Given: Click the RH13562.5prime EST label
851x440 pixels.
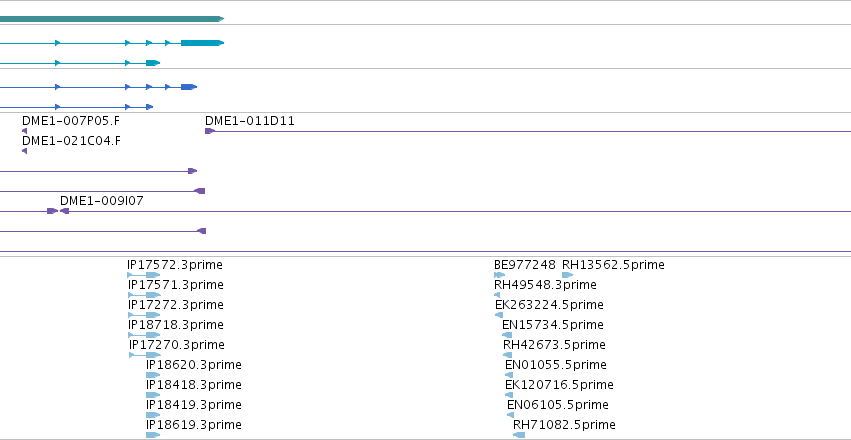Looking at the screenshot, I should (613, 265).
